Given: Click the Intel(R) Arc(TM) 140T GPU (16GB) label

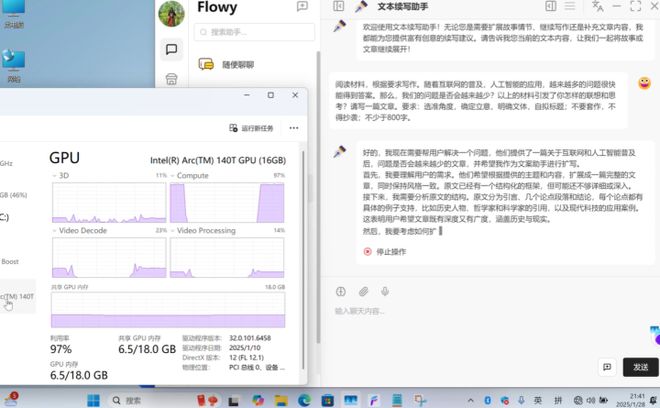Looking at the screenshot, I should (218, 160).
